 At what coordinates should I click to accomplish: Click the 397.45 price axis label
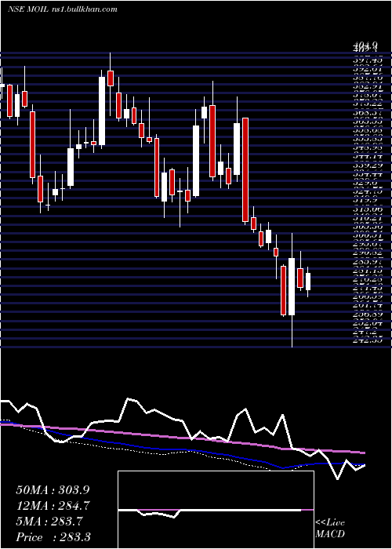pos(367,61)
